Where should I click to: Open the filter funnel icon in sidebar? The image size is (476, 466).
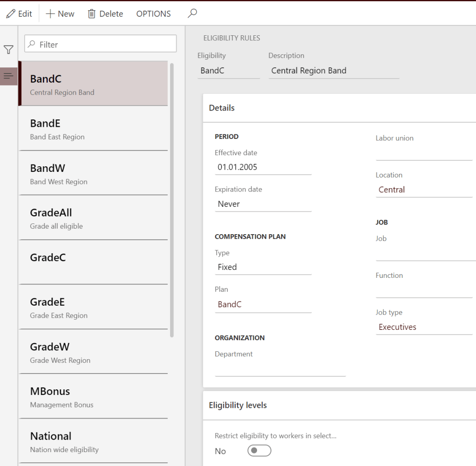pos(8,50)
